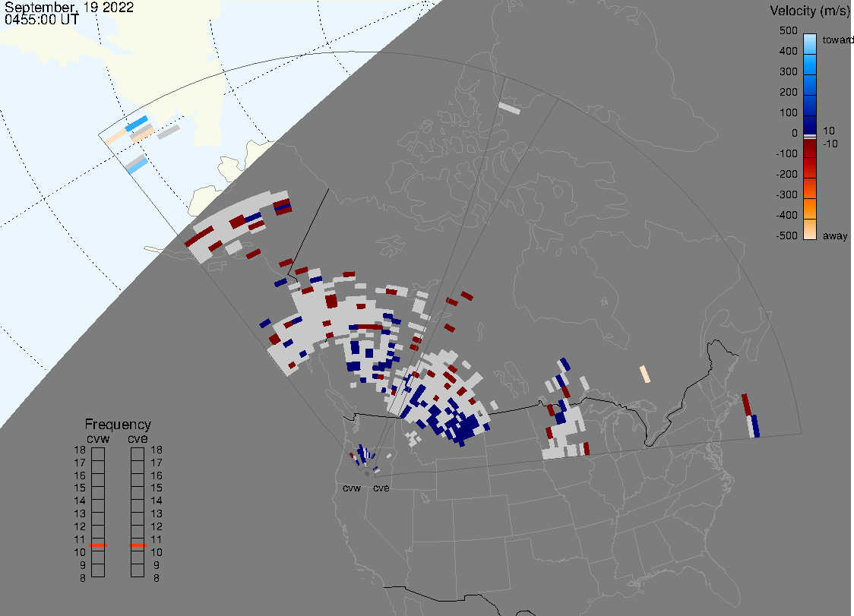This screenshot has width=854, height=616.
Task: Click the red frequency marker on cve bar
Action: pyautogui.click(x=138, y=545)
